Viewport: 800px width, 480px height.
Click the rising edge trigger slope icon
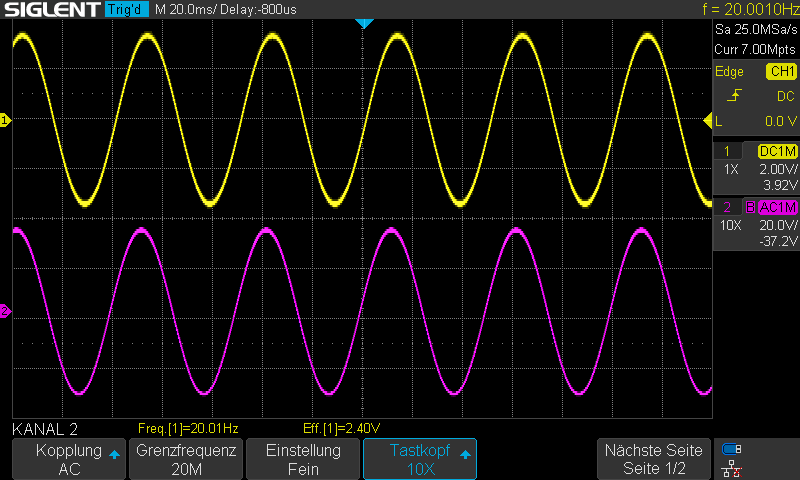pos(735,96)
